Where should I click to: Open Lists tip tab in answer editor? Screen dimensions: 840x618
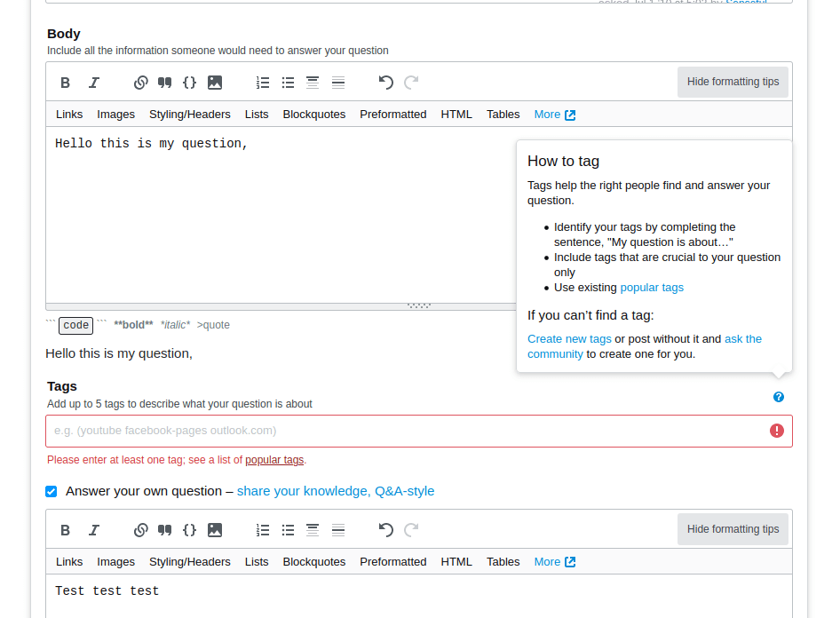point(257,562)
